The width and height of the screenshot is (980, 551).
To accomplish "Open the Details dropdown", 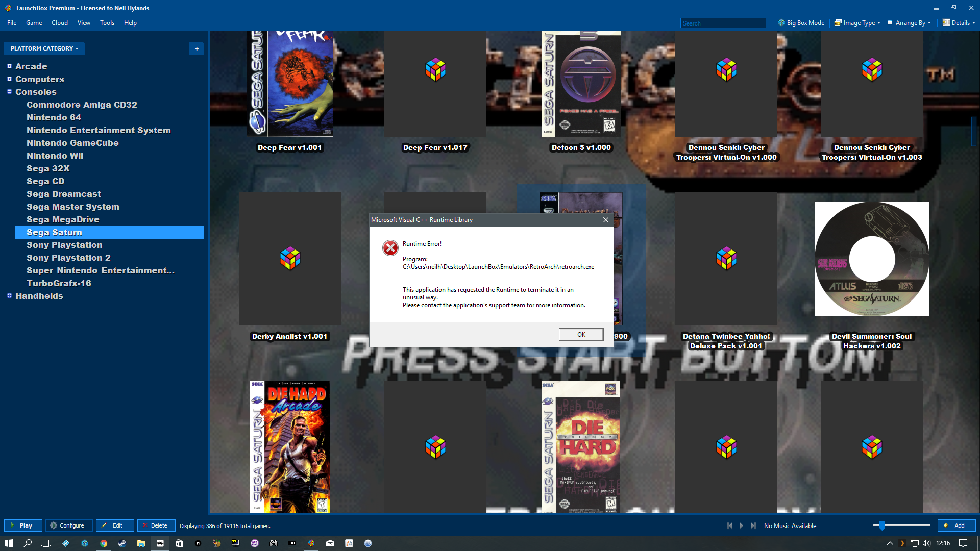I will [x=959, y=23].
